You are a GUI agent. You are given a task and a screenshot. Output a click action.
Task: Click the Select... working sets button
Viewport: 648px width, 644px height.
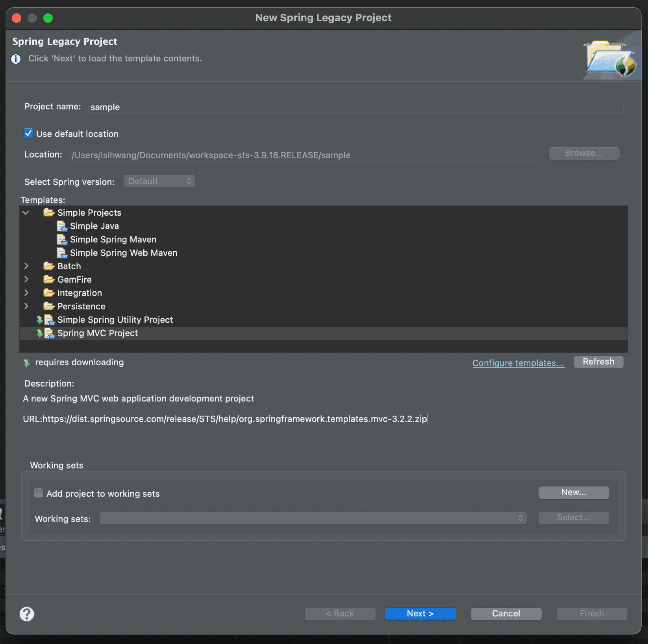(x=574, y=518)
